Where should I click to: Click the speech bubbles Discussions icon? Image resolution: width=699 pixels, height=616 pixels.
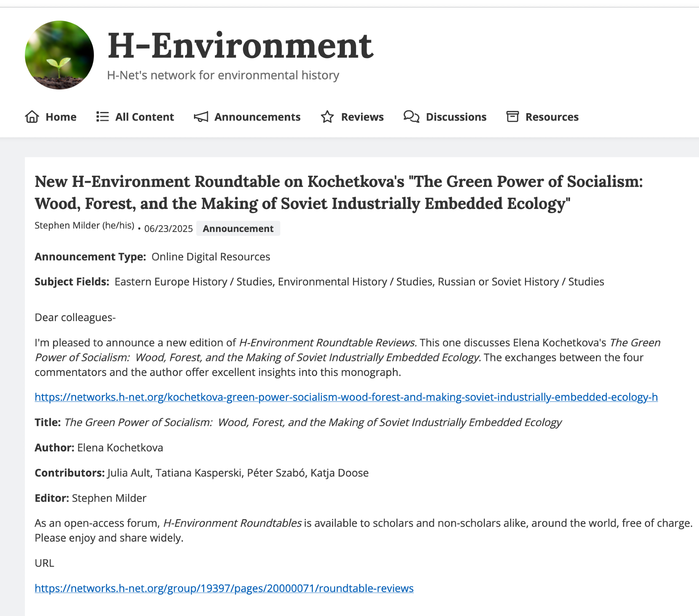click(411, 117)
